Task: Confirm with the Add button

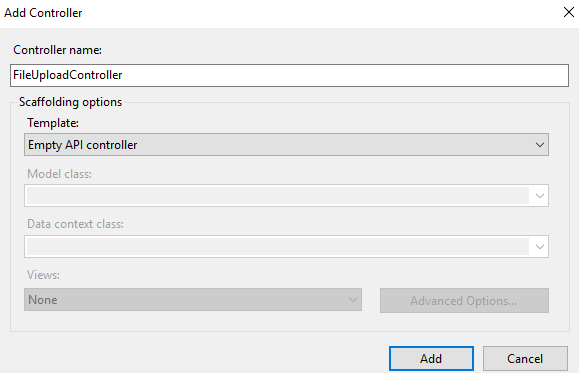Action: pyautogui.click(x=431, y=359)
